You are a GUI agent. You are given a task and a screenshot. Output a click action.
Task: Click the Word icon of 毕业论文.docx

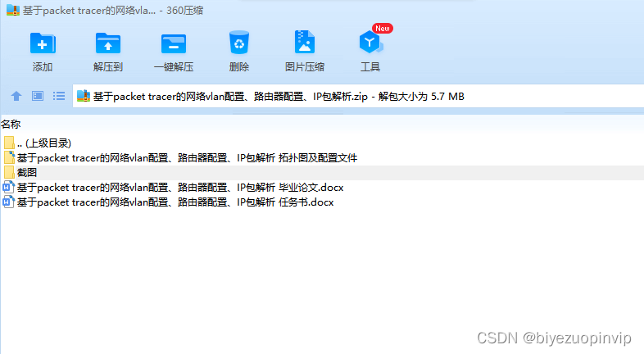click(x=9, y=188)
